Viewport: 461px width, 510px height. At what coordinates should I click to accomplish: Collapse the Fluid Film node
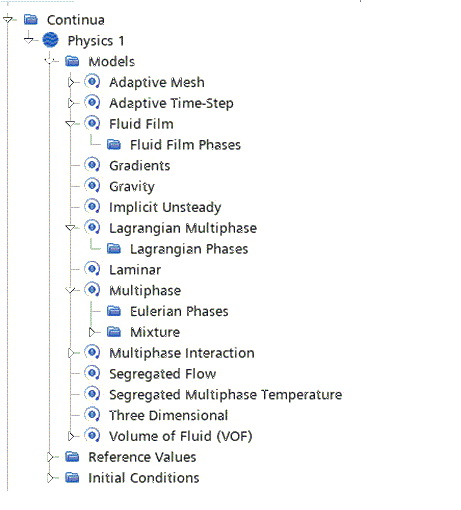(x=70, y=124)
